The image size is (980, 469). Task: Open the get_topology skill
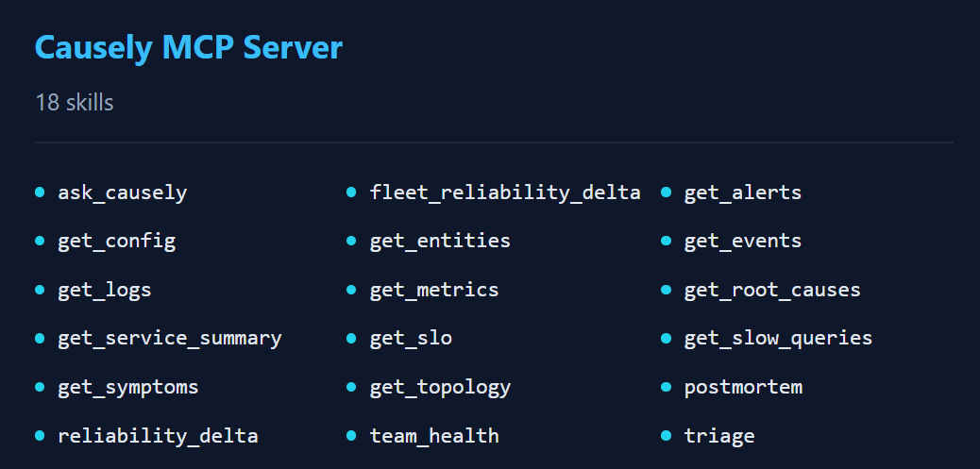[x=440, y=387]
